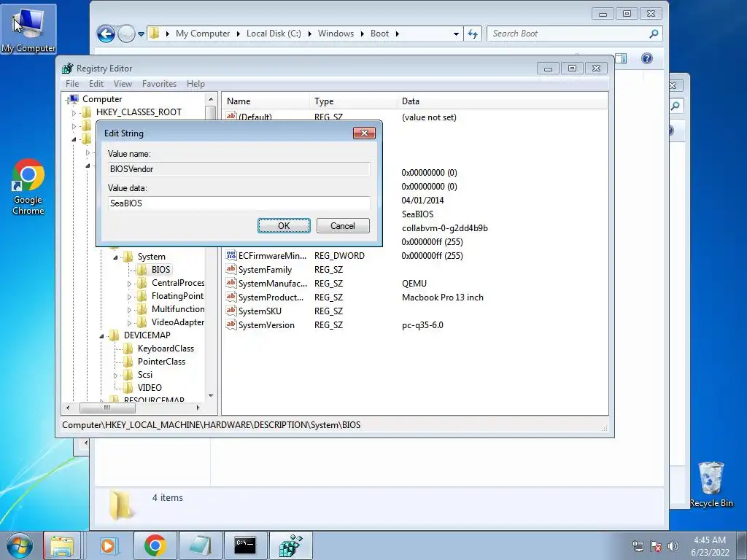This screenshot has width=747, height=560.
Task: Open Windows Explorer from the taskbar
Action: pos(62,545)
